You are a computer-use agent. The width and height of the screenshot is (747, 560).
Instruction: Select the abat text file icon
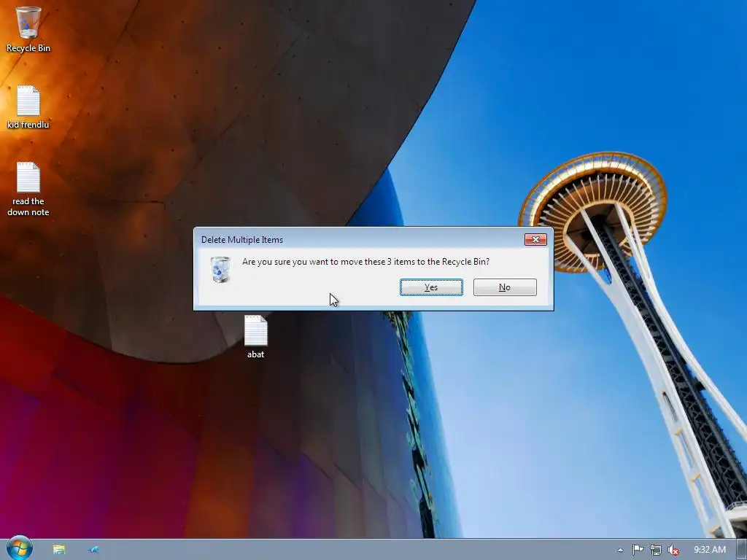pyautogui.click(x=256, y=337)
